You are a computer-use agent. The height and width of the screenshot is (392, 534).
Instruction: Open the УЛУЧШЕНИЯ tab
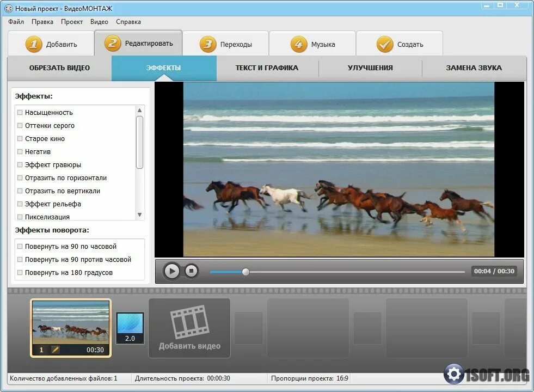[370, 68]
